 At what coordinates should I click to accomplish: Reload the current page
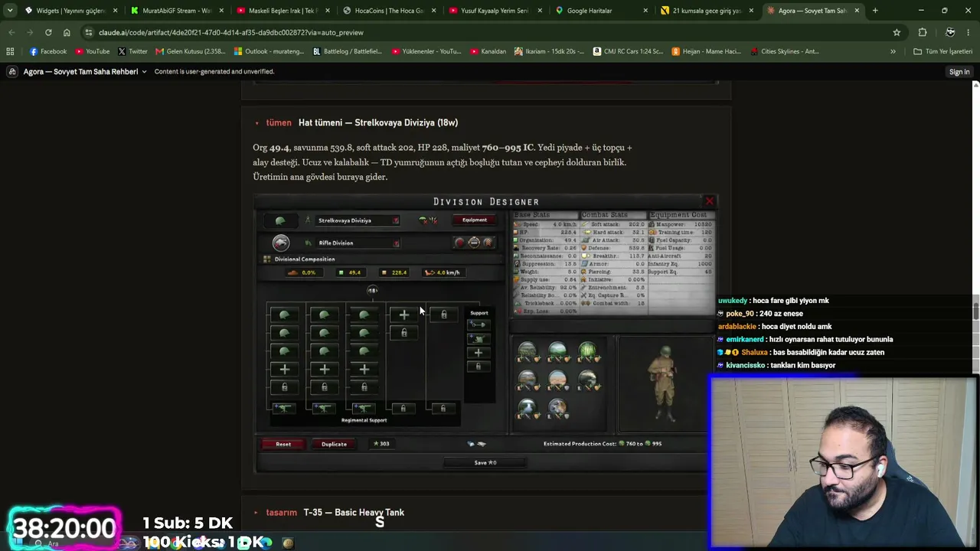tap(48, 32)
